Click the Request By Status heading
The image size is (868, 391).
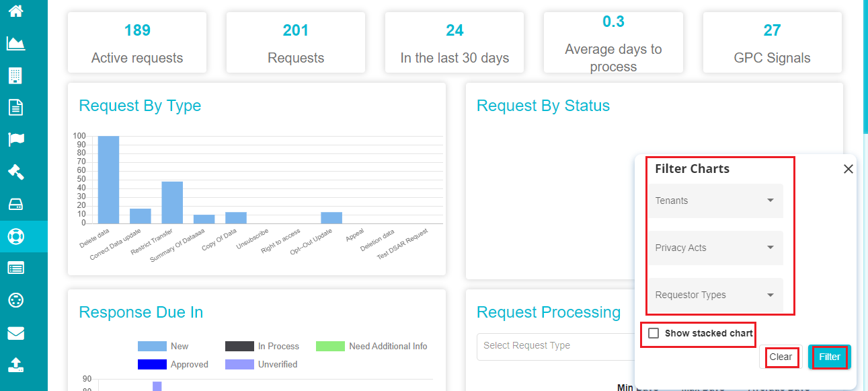click(x=543, y=106)
